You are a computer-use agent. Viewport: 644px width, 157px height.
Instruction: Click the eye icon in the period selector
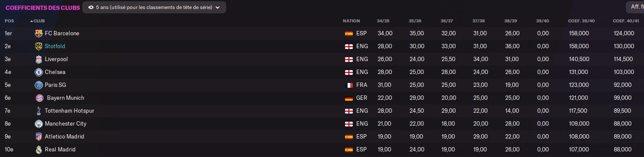[x=91, y=7]
